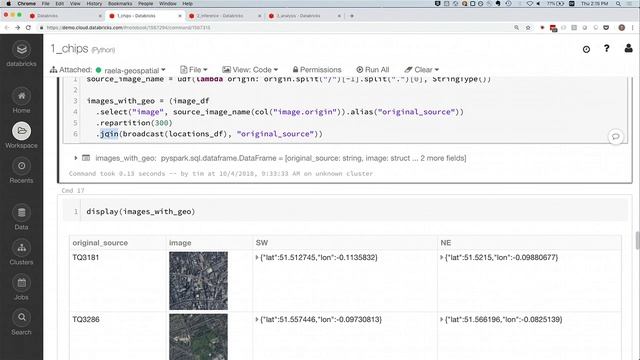Click the Cmd 17 cell label
This screenshot has width=640, height=360.
tap(73, 191)
